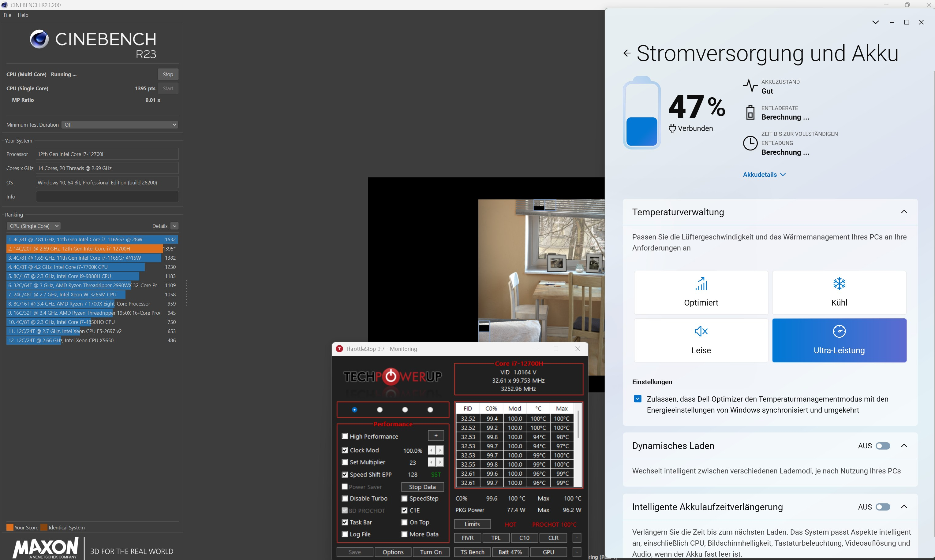Decrease Set Multiplier with the left arrow

pyautogui.click(x=432, y=462)
